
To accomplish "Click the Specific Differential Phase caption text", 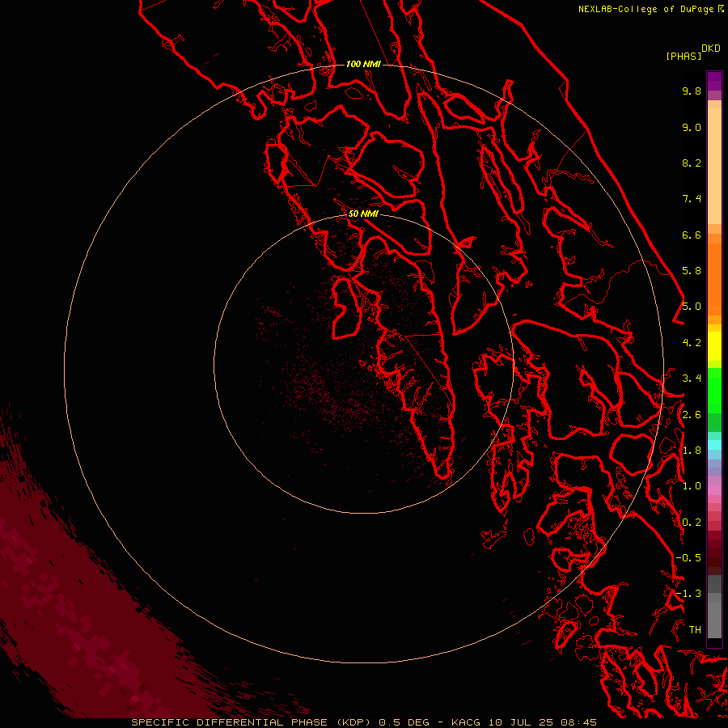I will tap(252, 722).
